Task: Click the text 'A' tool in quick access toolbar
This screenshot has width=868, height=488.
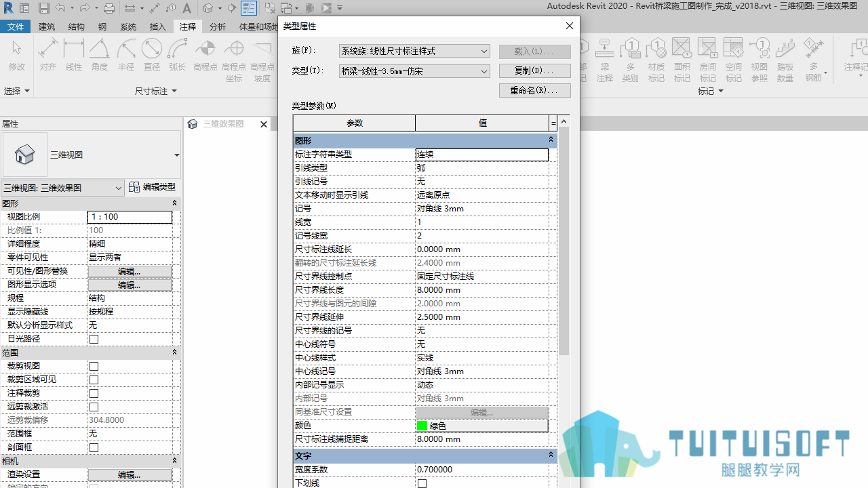Action: [x=187, y=9]
